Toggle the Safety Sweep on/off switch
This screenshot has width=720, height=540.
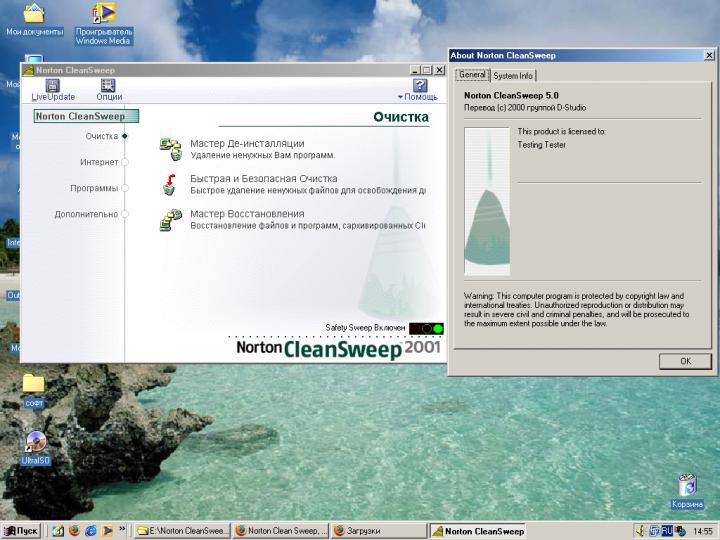coord(426,328)
